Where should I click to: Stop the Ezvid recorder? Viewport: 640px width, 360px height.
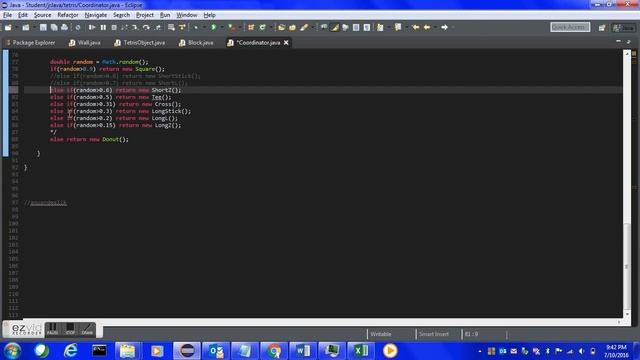[x=70, y=329]
